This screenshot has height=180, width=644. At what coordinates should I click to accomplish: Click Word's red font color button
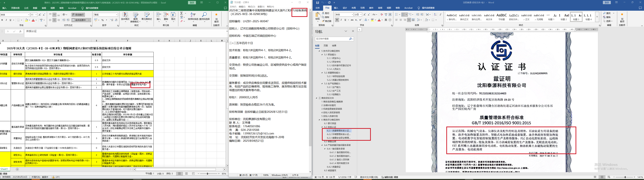[379, 20]
